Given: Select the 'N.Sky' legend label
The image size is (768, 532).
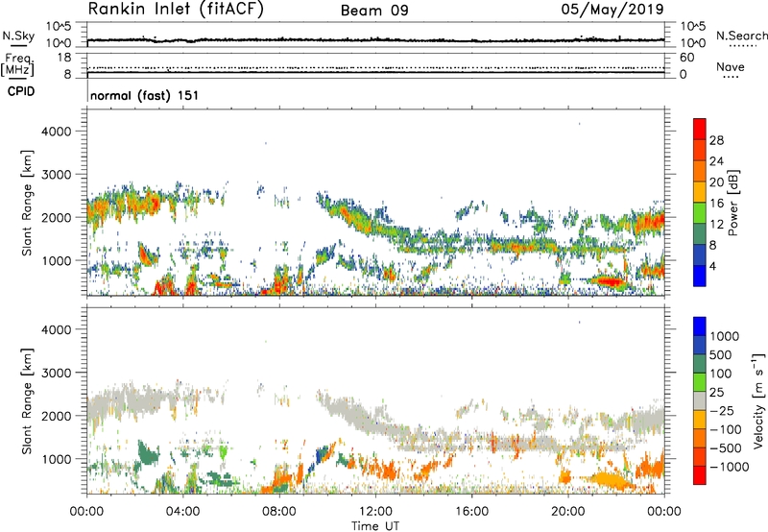Looking at the screenshot, I should tap(18, 36).
